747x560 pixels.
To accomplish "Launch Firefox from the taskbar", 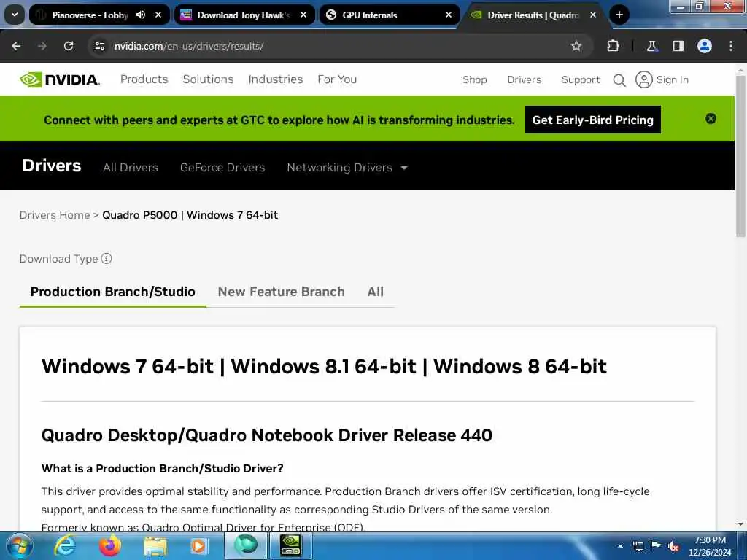I will 110,545.
